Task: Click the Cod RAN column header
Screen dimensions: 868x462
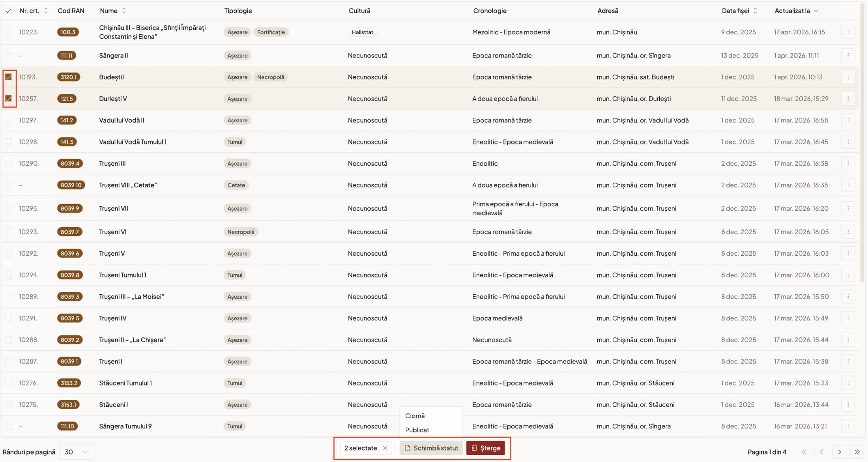Action: (x=71, y=11)
